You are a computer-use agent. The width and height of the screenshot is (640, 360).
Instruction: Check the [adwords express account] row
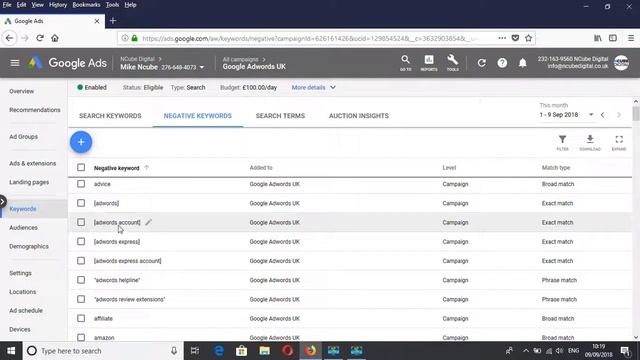81,260
